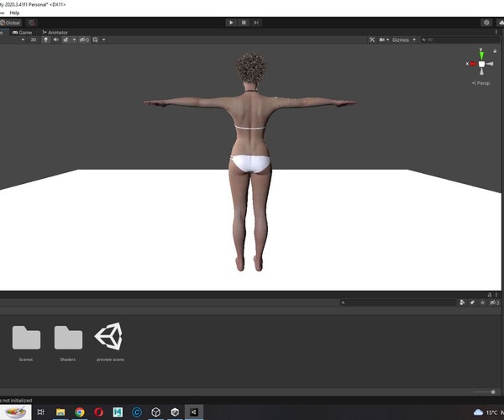Start Play mode with the Play button

click(231, 23)
